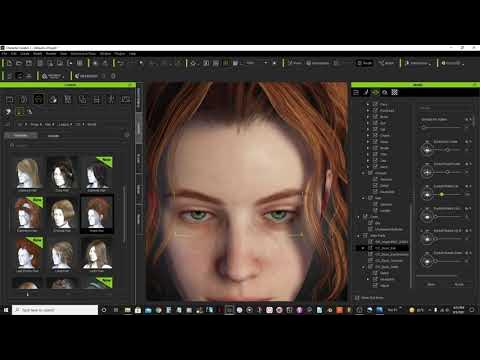Click the Bake button at bottom of Modify panel
The width and height of the screenshot is (480, 360).
point(431,284)
